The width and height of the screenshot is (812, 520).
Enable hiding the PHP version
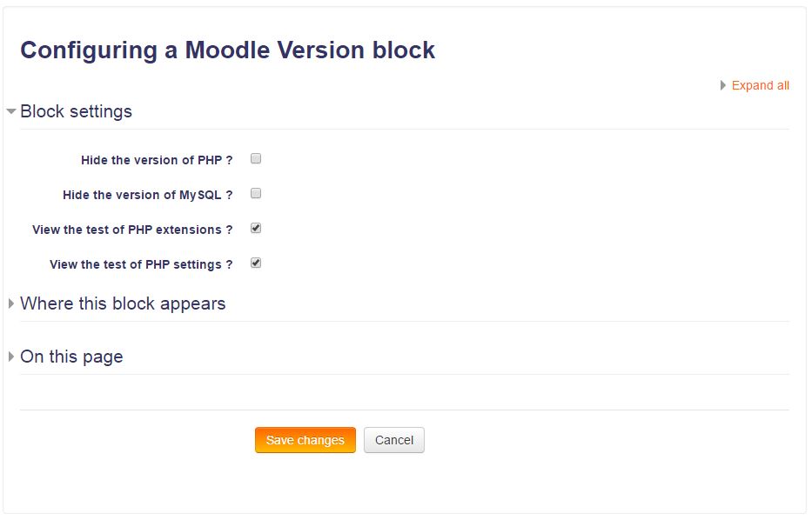[255, 158]
